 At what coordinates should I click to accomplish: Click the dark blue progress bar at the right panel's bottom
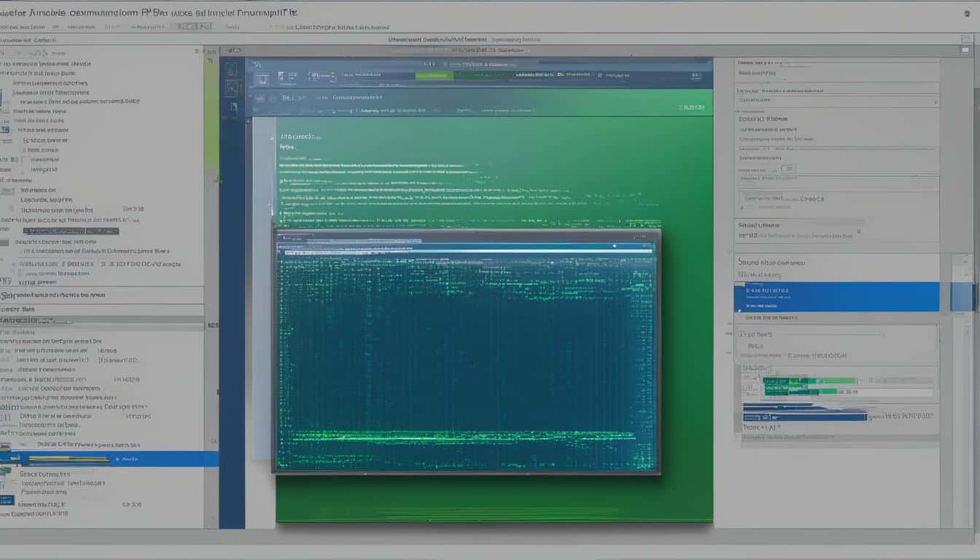pos(805,417)
